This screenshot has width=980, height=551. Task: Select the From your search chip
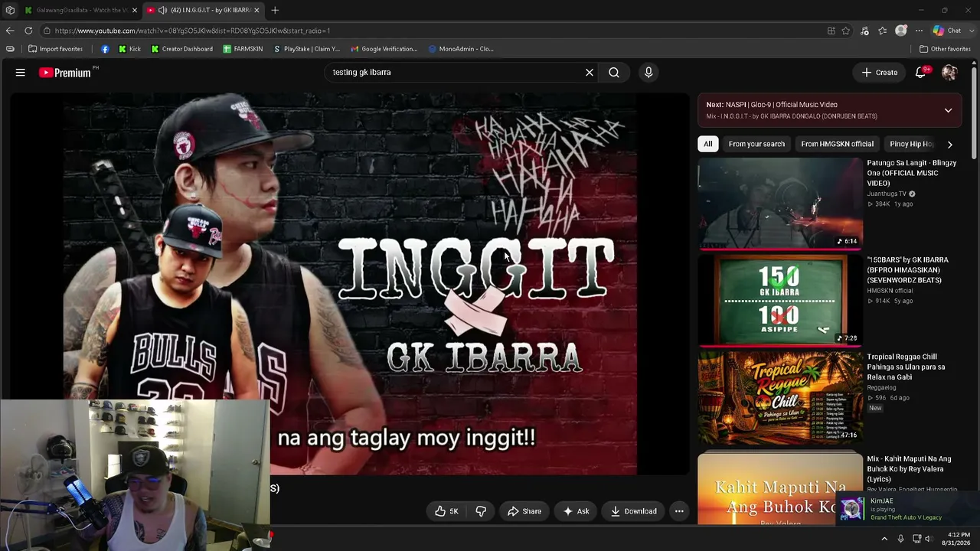pos(756,144)
